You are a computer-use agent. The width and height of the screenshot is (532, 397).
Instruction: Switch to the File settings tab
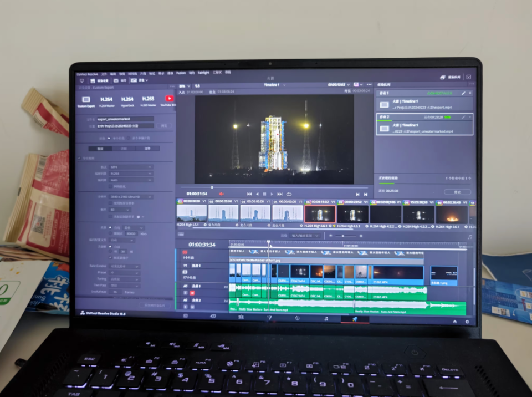[x=147, y=149]
